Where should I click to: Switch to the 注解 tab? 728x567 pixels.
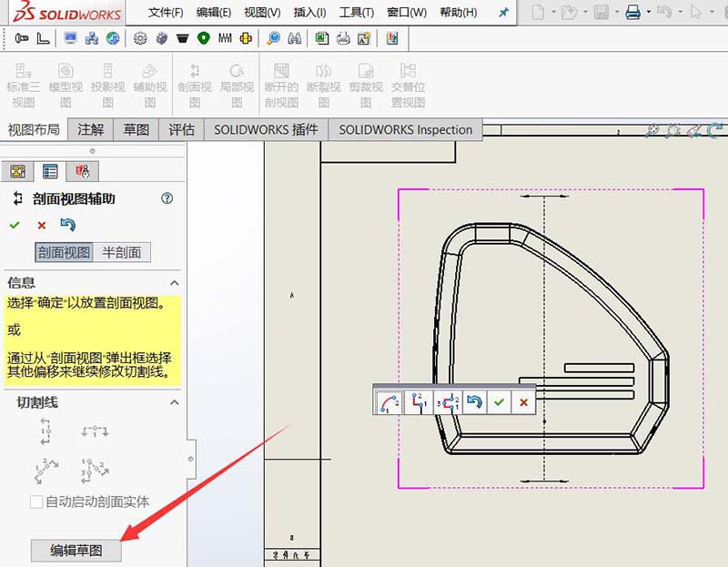pos(90,129)
